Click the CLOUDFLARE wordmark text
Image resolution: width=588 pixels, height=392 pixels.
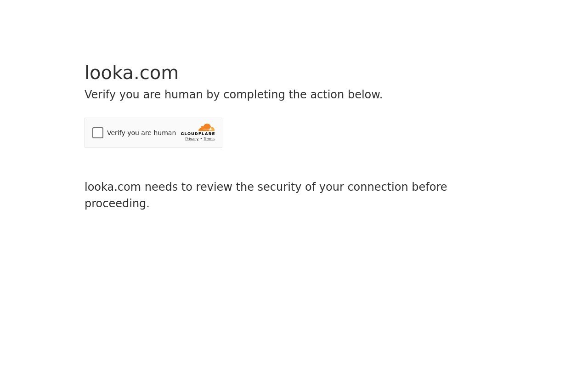pos(198,134)
